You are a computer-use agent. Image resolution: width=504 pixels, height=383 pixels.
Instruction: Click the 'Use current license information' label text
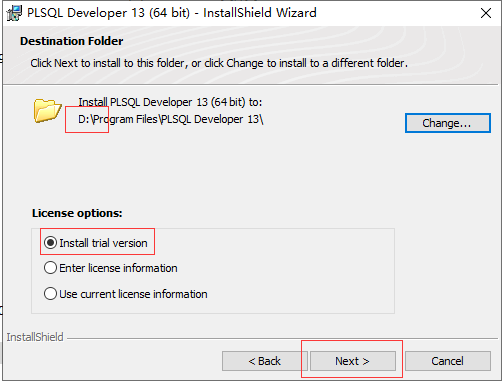(x=133, y=294)
